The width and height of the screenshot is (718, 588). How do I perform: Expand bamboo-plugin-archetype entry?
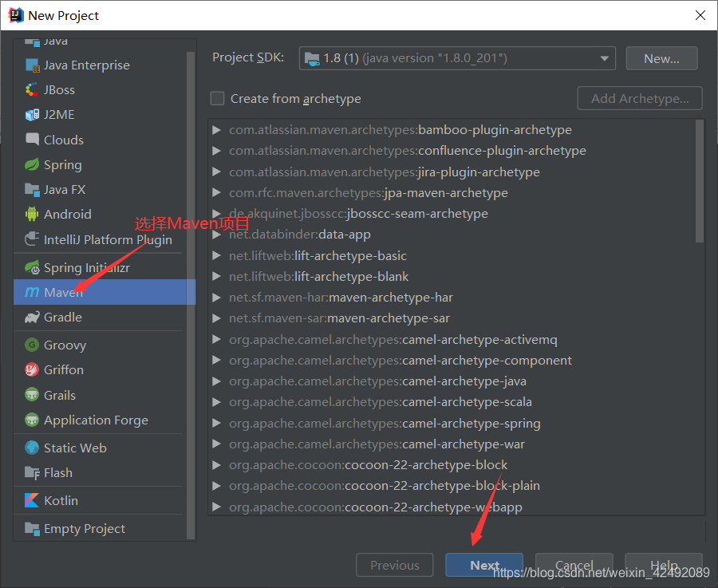coord(216,130)
